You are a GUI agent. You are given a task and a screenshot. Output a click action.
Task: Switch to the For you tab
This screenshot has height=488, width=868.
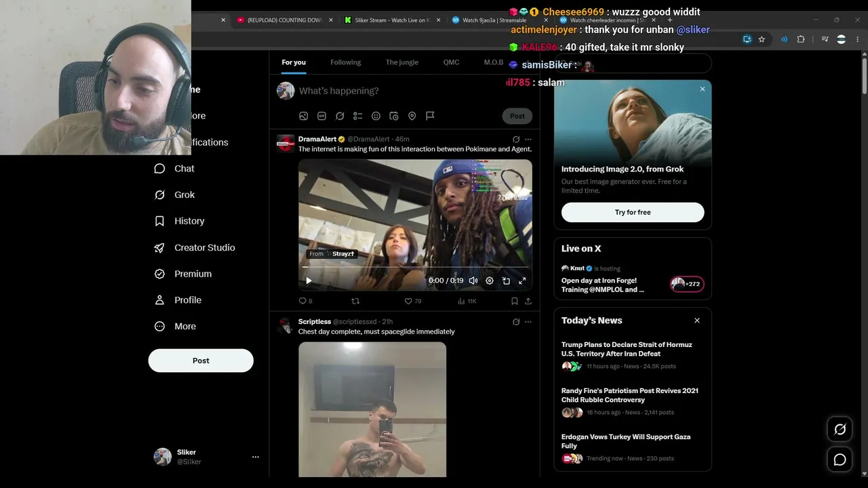click(x=294, y=62)
